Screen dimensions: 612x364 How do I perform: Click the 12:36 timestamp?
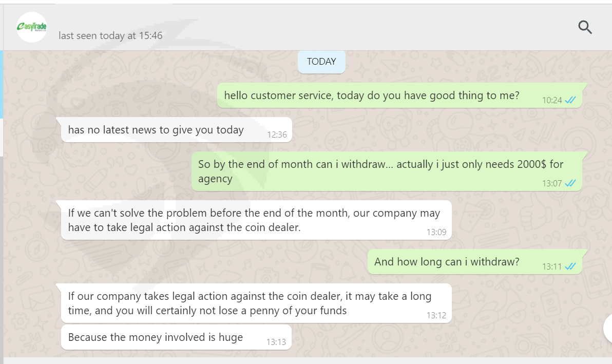point(277,135)
